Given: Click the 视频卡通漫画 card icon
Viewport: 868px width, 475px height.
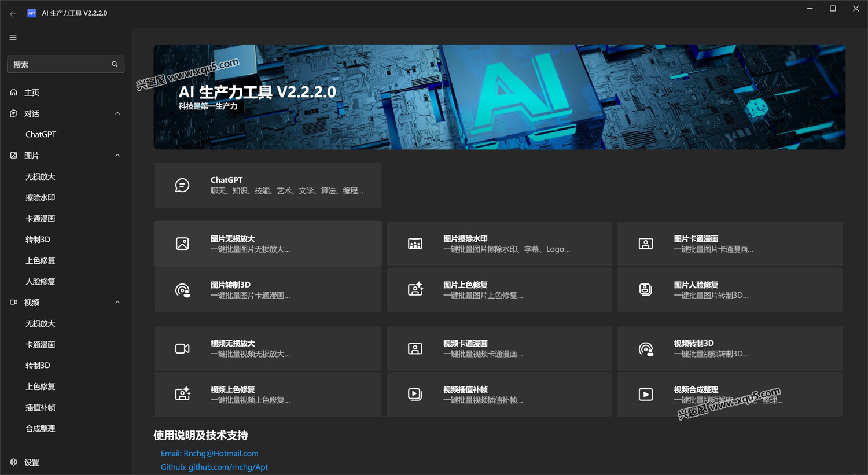Looking at the screenshot, I should 415,348.
